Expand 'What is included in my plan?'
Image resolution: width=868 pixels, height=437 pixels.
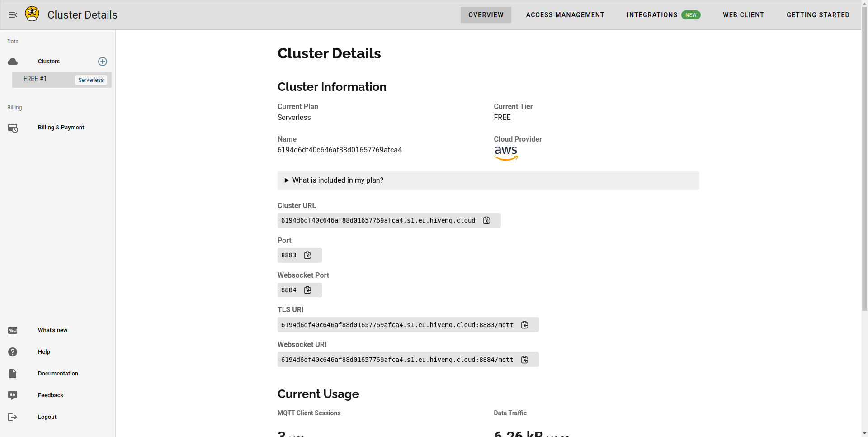488,180
